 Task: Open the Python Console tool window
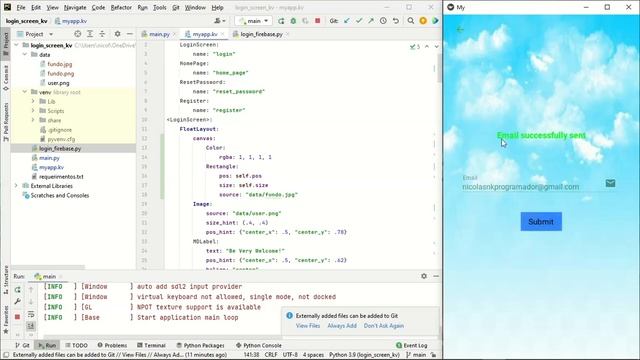[259, 345]
